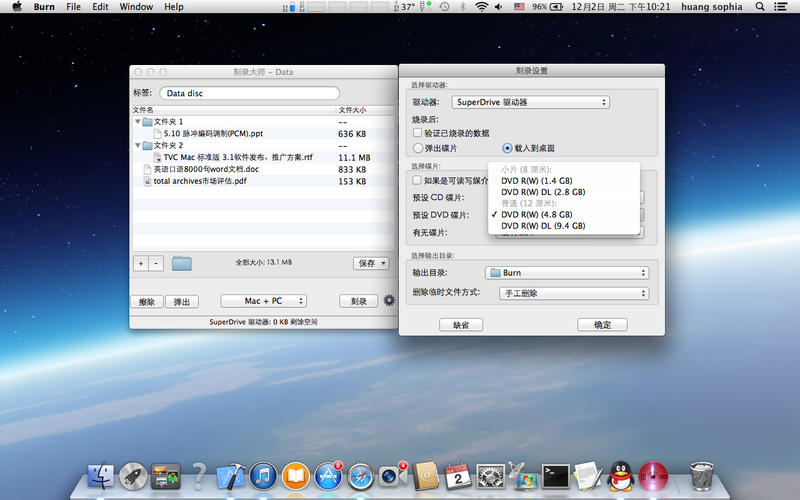The height and width of the screenshot is (500, 800).
Task: Open the Mac + PC format dropdown
Action: coord(263,301)
